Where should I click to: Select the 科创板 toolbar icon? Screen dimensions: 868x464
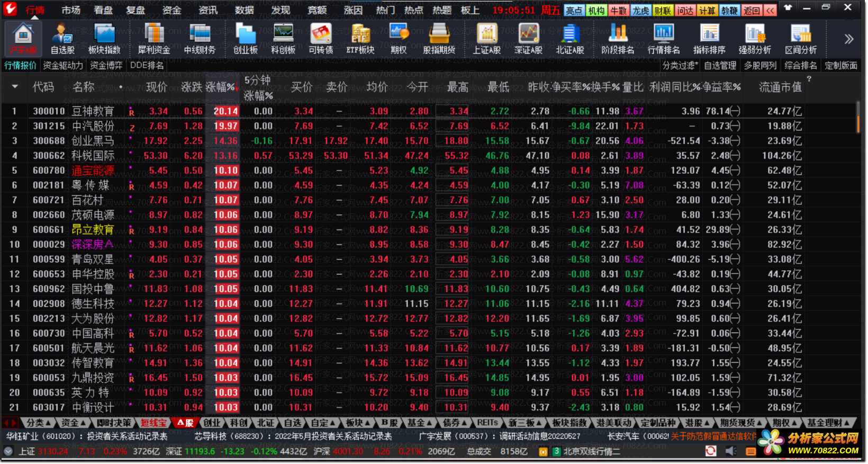tap(283, 39)
